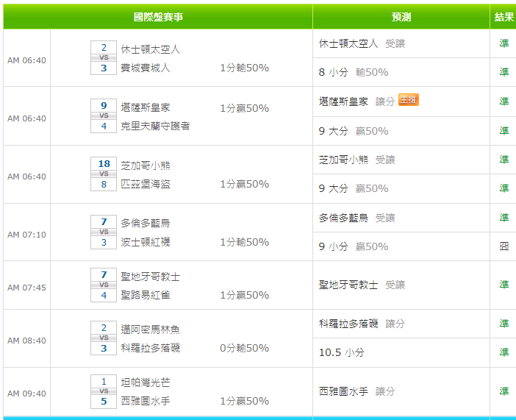The image size is (516, 420).
Task: Click 1分贏50% beside 西雅圖水手
Action: click(x=245, y=401)
